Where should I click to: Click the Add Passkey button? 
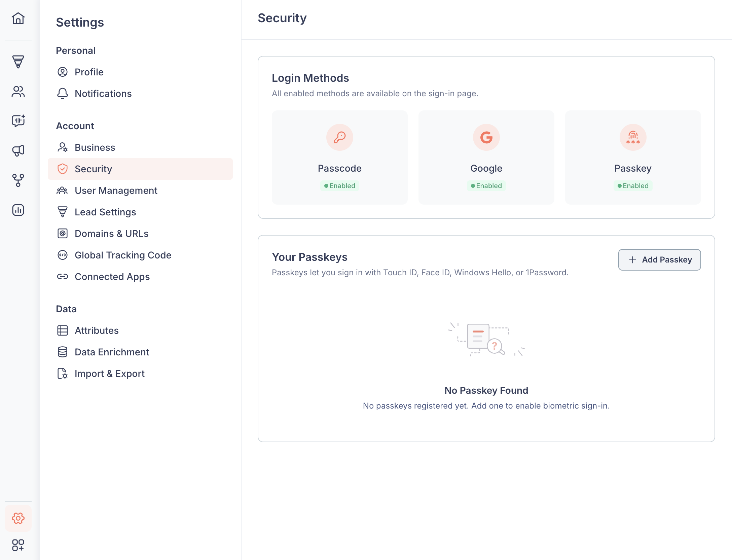click(659, 260)
